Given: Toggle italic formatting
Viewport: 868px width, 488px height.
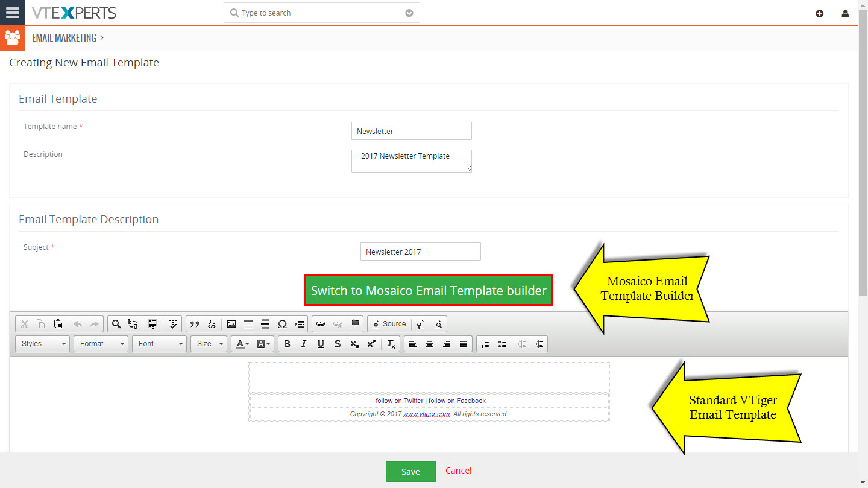Looking at the screenshot, I should point(304,344).
